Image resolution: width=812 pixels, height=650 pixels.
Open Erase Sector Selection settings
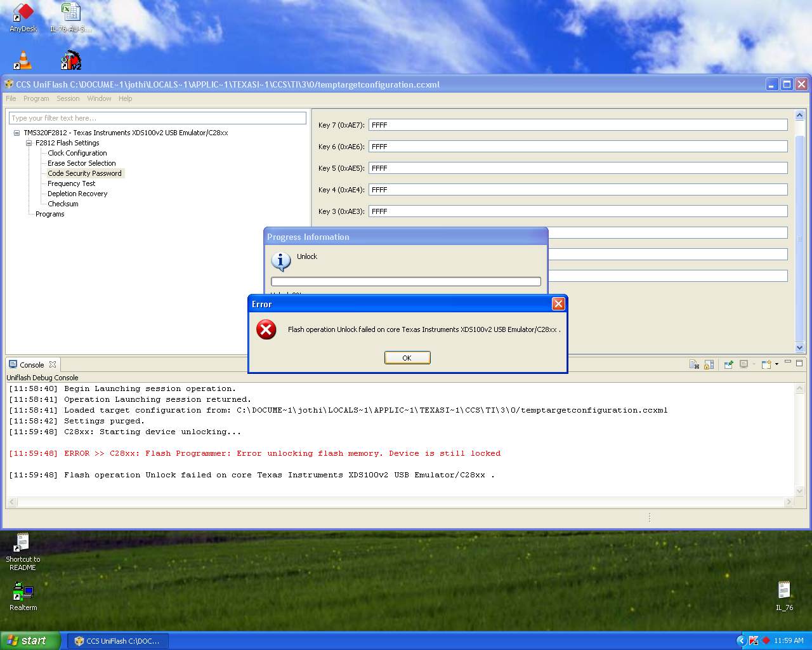tap(82, 163)
